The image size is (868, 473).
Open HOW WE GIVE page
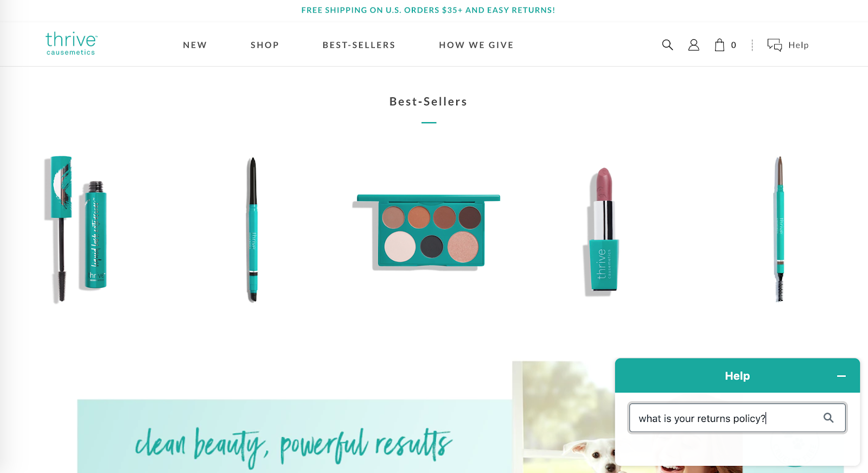pyautogui.click(x=476, y=45)
